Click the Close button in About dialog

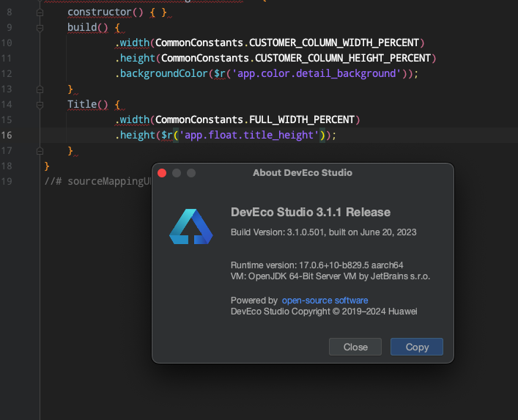[x=355, y=347]
